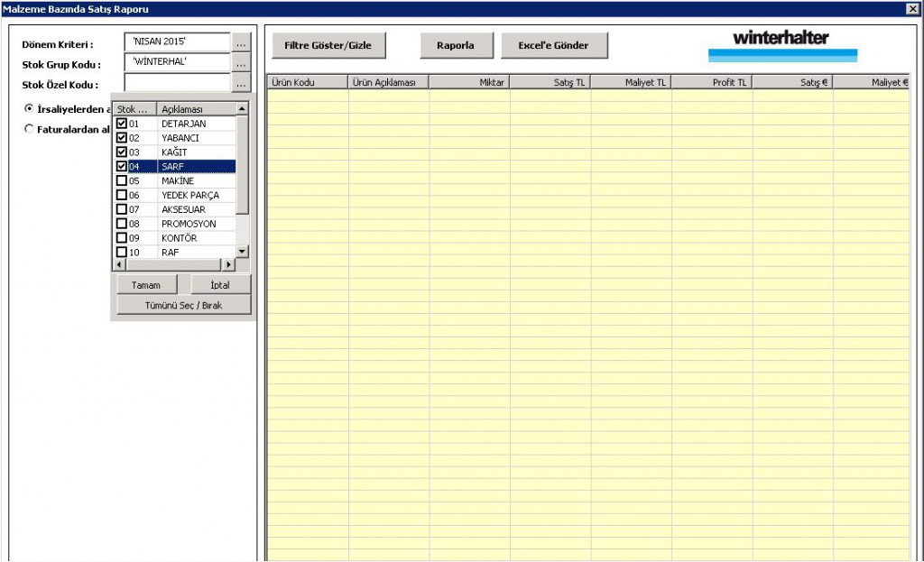Select the Faturalardan radio button
Screen dimensions: 924x562
click(29, 129)
